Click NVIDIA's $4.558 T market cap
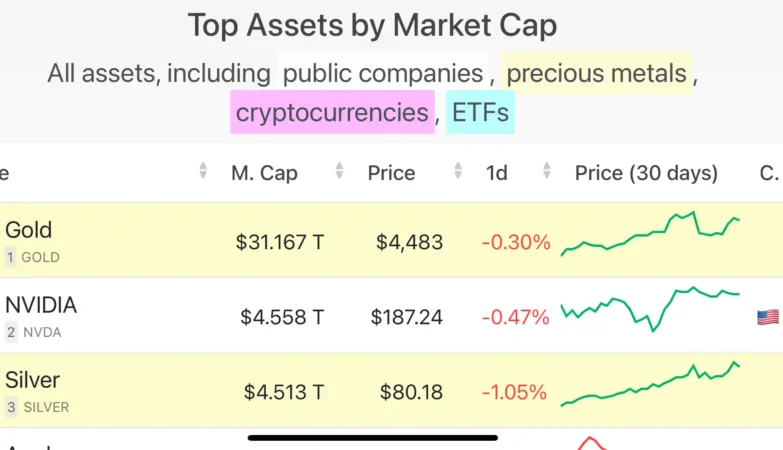The height and width of the screenshot is (450, 783). coord(282,317)
